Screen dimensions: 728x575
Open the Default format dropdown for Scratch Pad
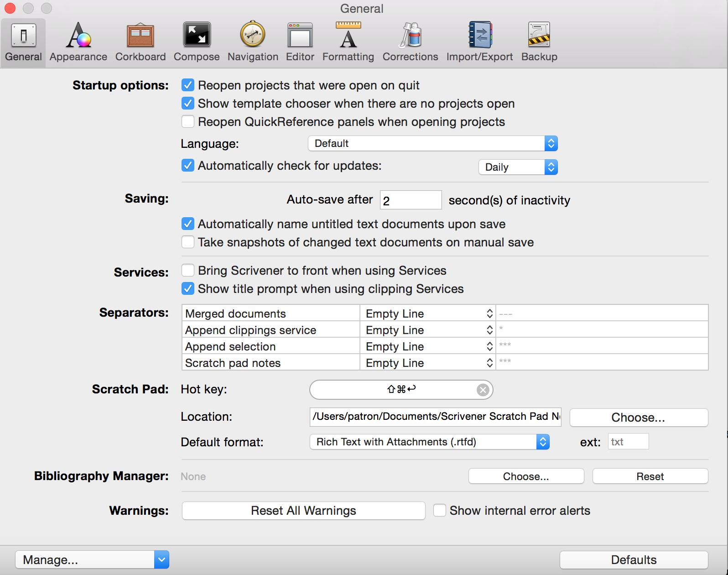429,442
